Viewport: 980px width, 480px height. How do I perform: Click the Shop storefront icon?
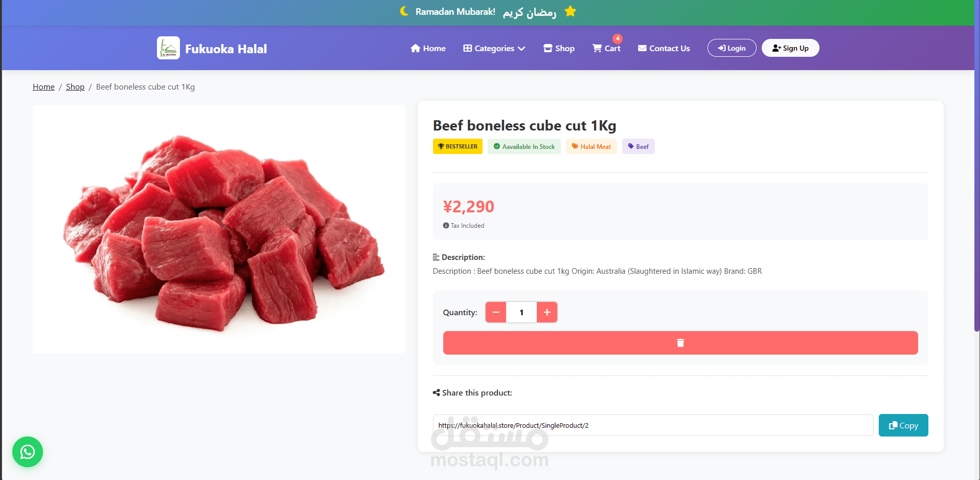[548, 48]
